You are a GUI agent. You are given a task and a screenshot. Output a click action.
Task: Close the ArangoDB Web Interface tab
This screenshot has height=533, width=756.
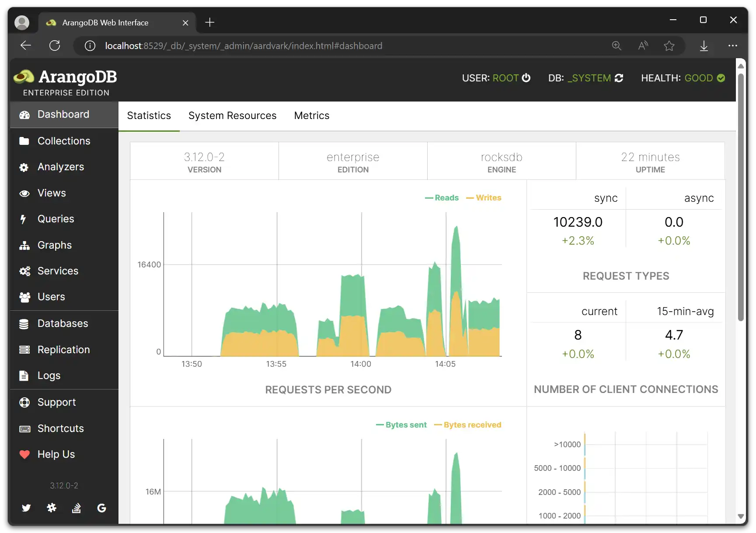point(185,23)
